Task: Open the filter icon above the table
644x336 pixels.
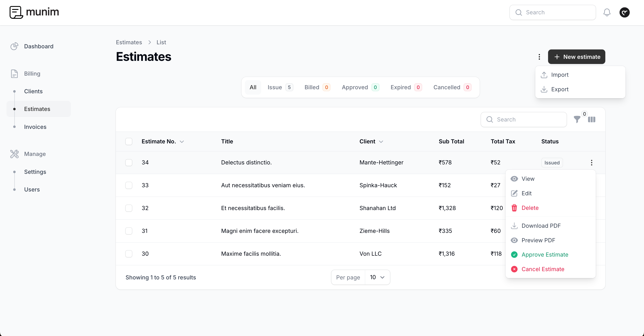Action: point(577,120)
